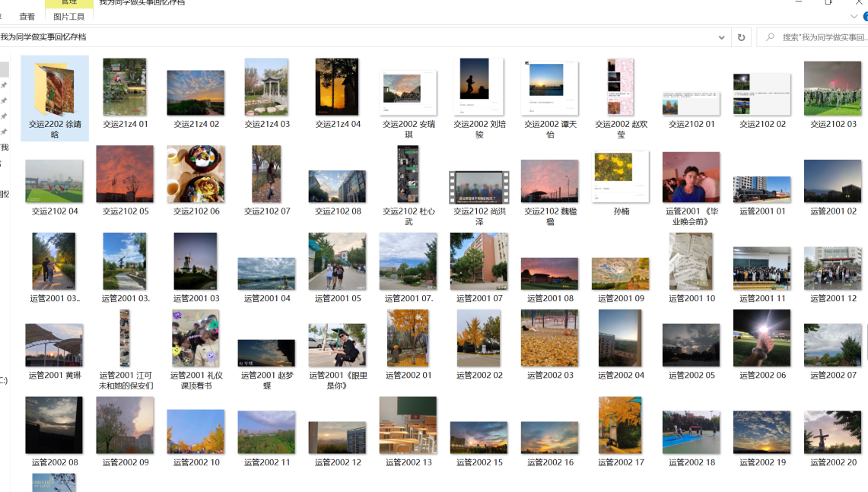868x492 pixels.
Task: Select file 交运2002 安瑞琪
Action: [409, 93]
